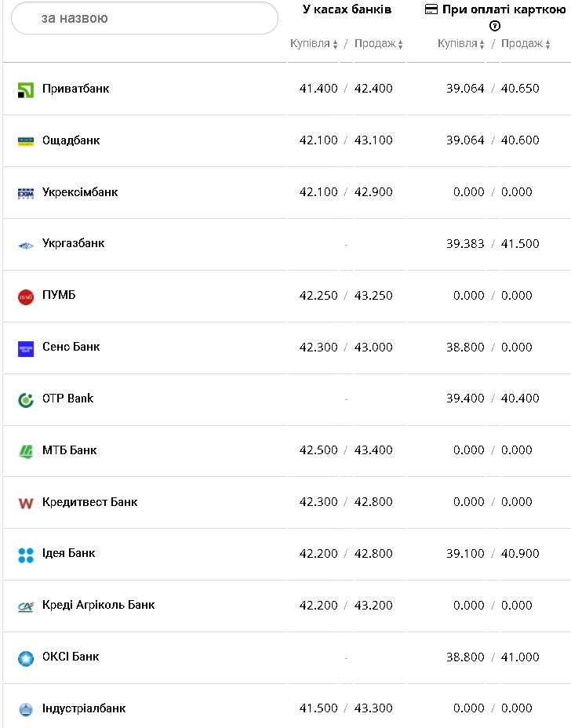Click the МТБ Банк green logo
The width and height of the screenshot is (571, 728).
coord(26,451)
